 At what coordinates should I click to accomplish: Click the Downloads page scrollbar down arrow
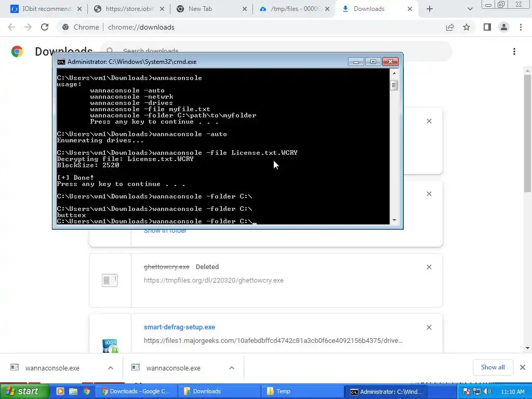tap(527, 348)
